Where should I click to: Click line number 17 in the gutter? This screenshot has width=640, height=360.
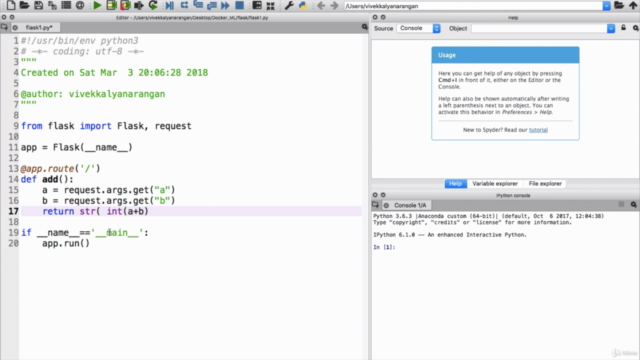click(x=13, y=211)
